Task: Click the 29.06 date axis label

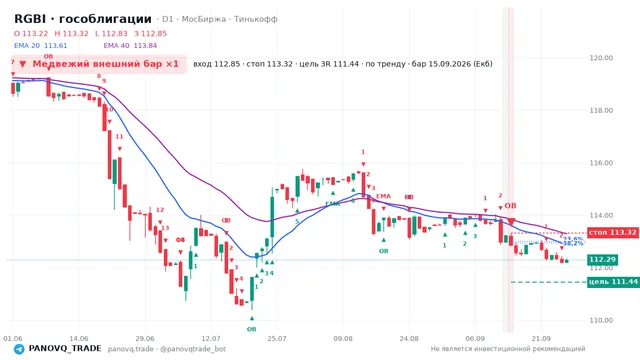Action: tap(145, 338)
